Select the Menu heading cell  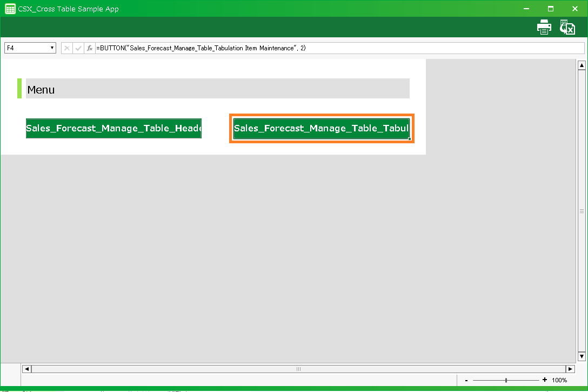click(217, 89)
